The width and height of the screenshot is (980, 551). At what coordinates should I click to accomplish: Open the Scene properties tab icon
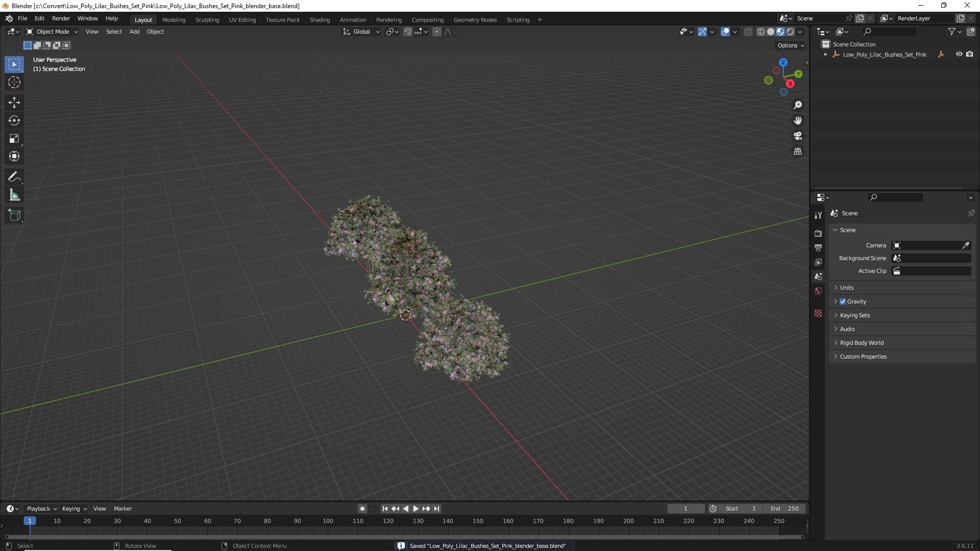(818, 276)
